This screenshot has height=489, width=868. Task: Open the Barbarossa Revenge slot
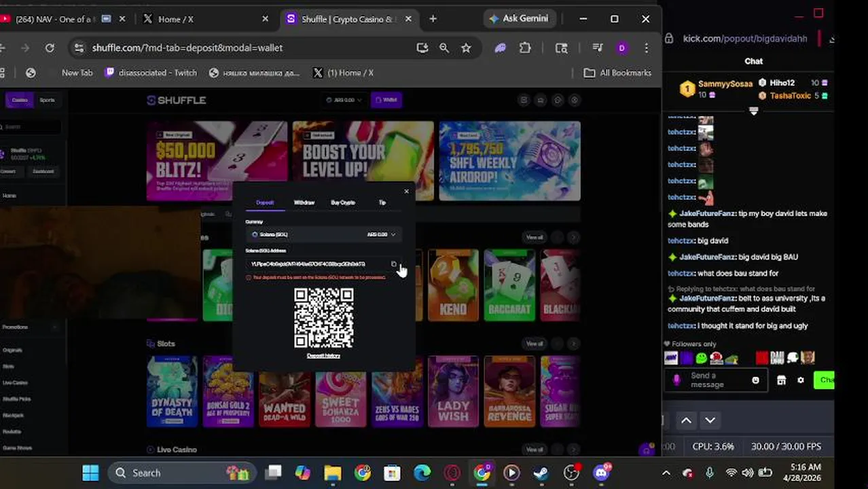(509, 391)
